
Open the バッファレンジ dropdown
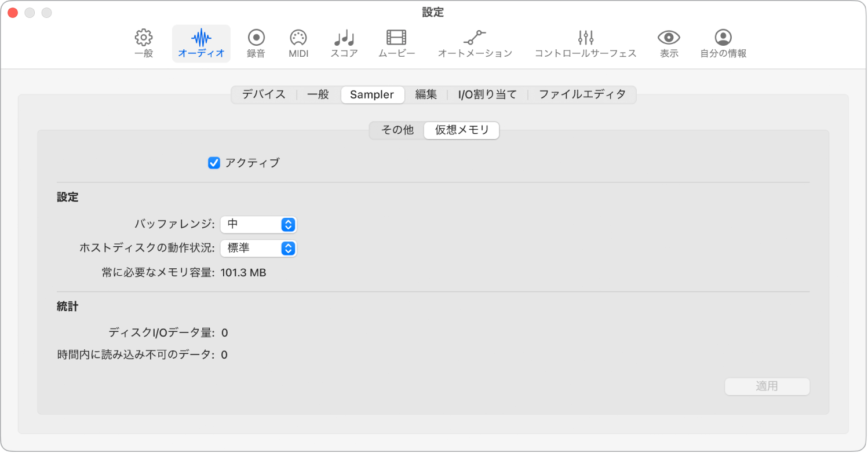[258, 224]
